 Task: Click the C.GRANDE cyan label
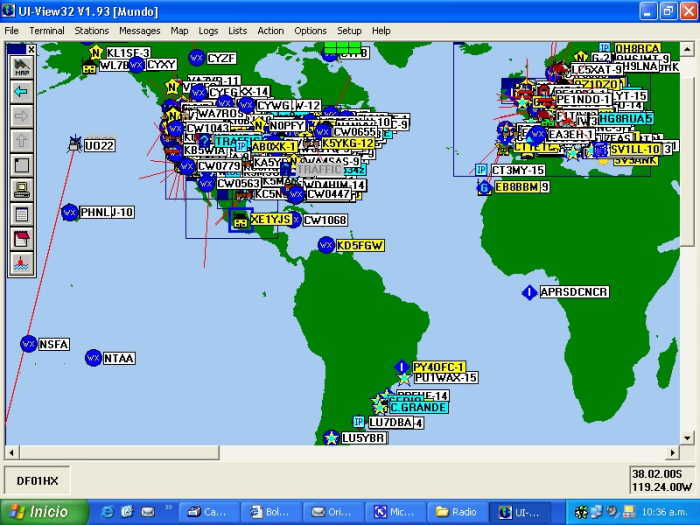point(419,408)
